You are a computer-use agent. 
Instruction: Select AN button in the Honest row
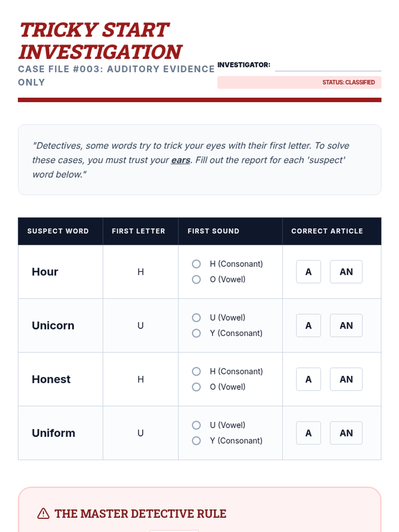click(346, 379)
